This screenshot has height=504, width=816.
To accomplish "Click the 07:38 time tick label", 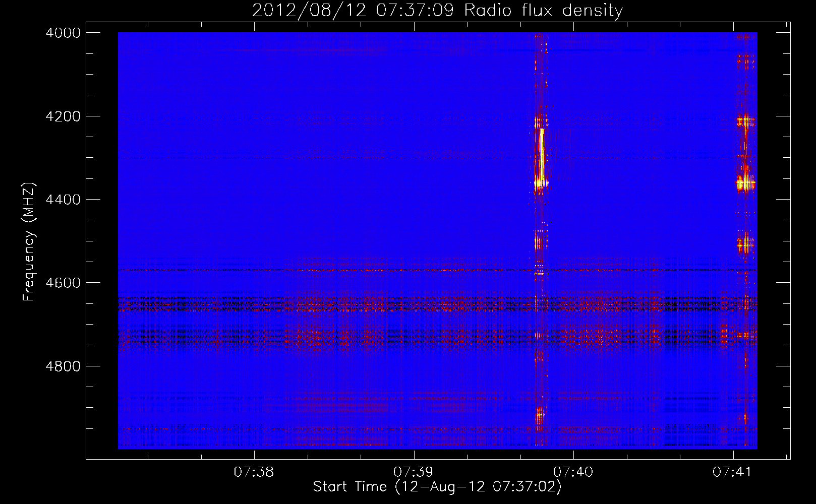I will click(254, 472).
